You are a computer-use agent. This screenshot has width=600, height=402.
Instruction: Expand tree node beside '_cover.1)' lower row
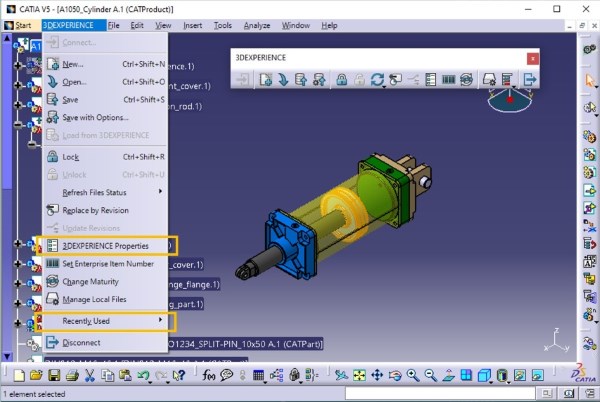18,264
